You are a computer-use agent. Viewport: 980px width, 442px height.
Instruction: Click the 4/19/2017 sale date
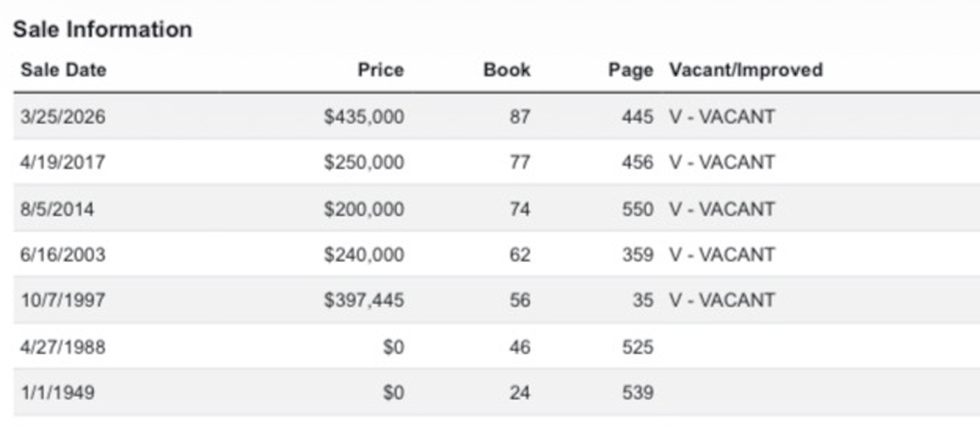63,162
